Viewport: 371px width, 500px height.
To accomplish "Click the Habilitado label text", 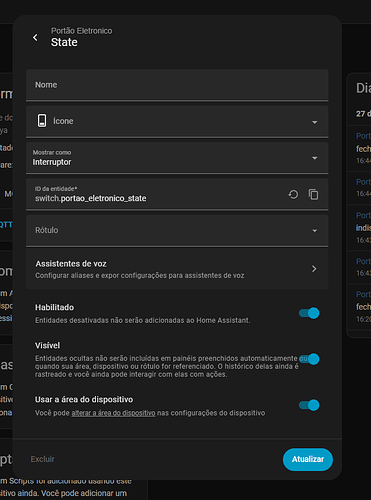I will [x=54, y=307].
